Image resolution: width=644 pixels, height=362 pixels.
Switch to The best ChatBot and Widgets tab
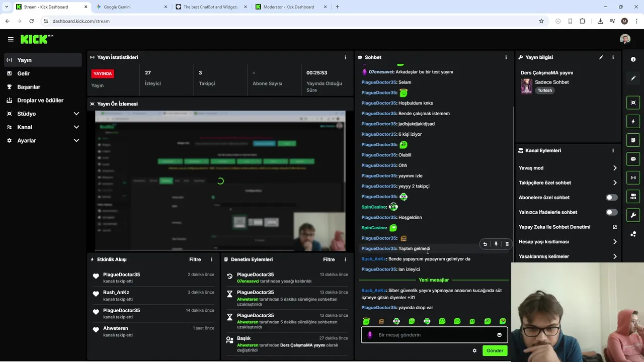tap(211, 7)
